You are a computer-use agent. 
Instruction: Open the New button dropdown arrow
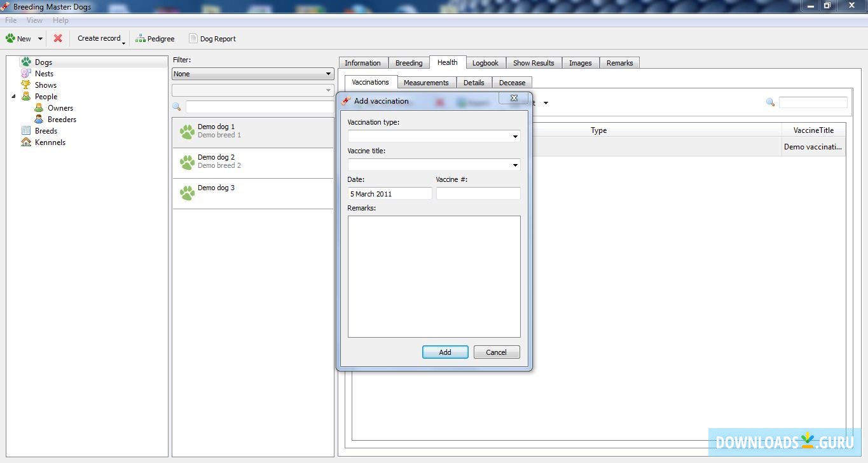[39, 39]
